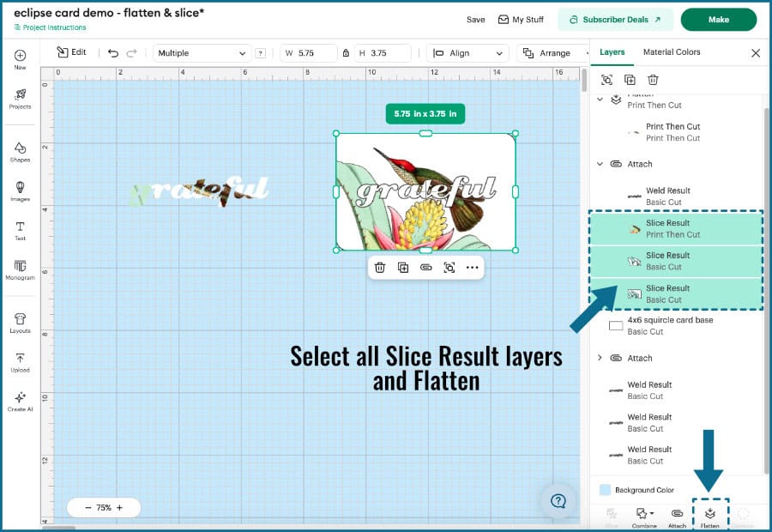Select Slice Result Print Then Cut layer
This screenshot has width=772, height=532.
pos(677,228)
